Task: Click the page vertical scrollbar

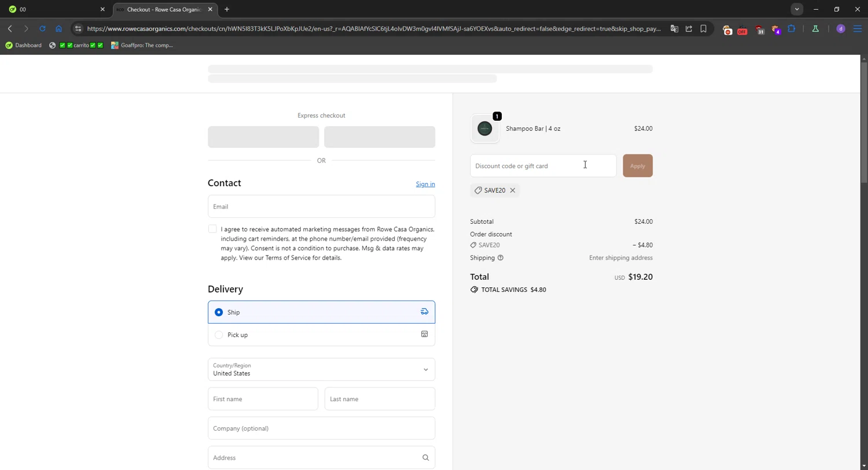Action: tap(863, 121)
